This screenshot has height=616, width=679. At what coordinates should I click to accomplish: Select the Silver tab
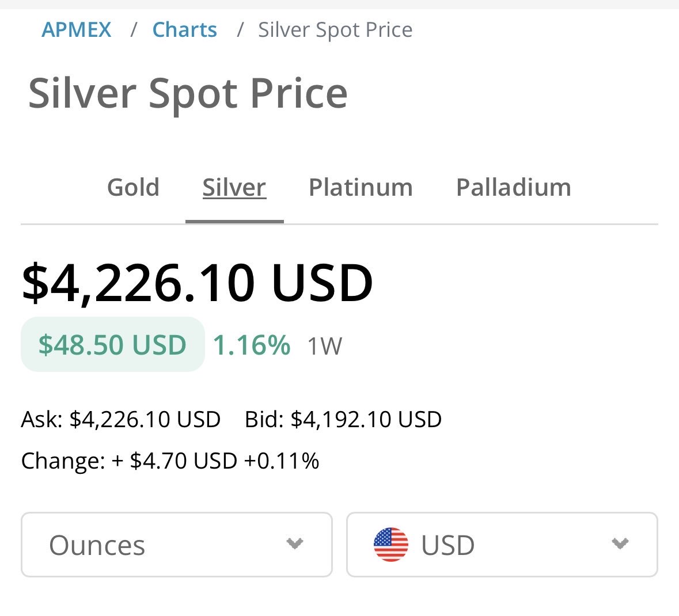coord(234,188)
